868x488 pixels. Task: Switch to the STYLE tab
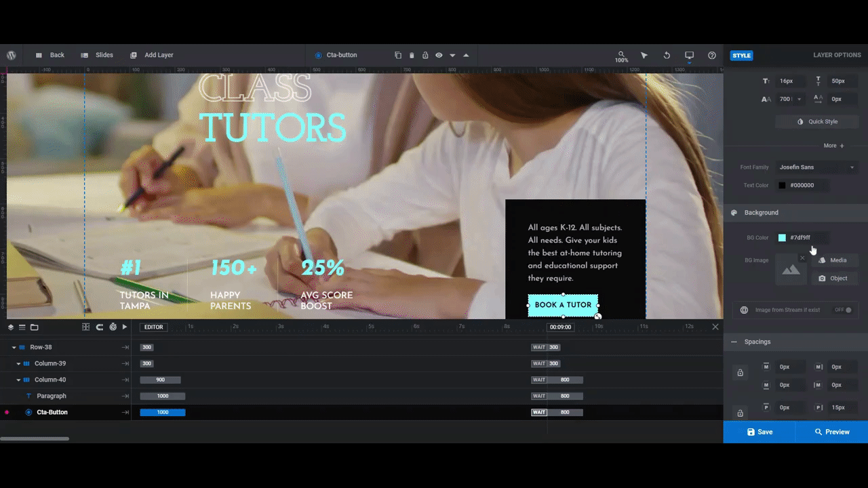click(x=741, y=56)
